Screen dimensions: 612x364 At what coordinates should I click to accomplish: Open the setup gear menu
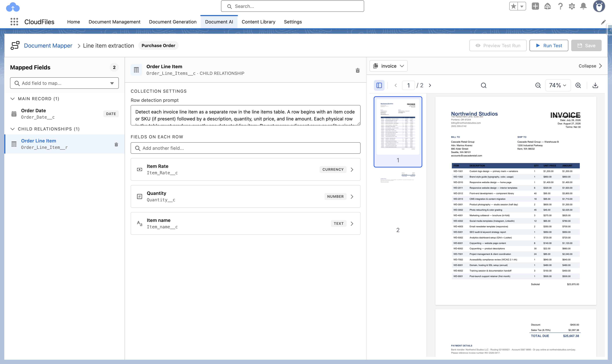(572, 6)
